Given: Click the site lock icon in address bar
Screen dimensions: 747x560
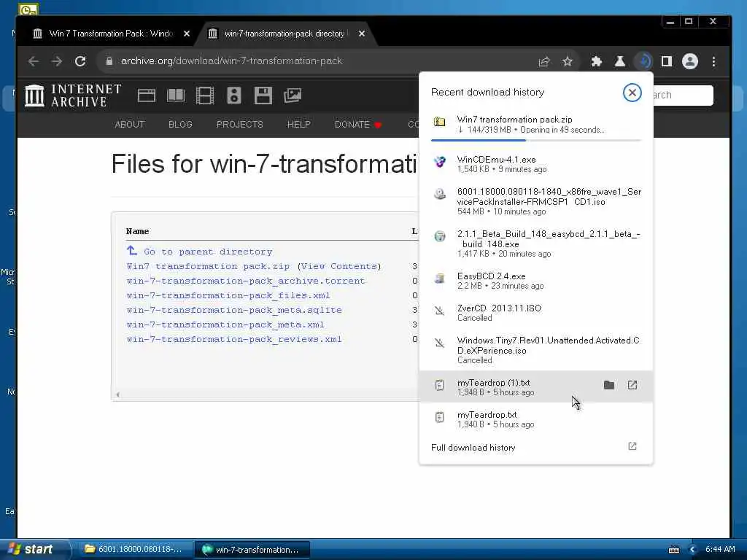Looking at the screenshot, I should pyautogui.click(x=109, y=61).
